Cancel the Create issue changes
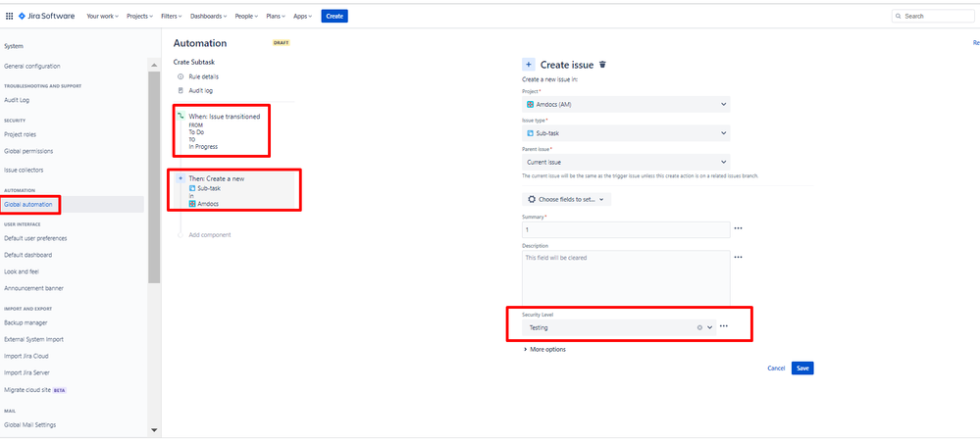 coord(776,368)
